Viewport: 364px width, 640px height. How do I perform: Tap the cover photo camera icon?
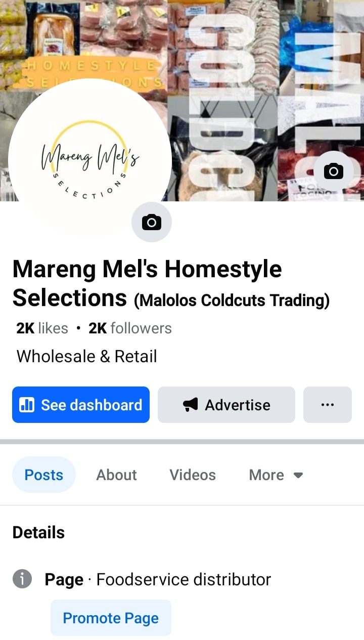334,171
